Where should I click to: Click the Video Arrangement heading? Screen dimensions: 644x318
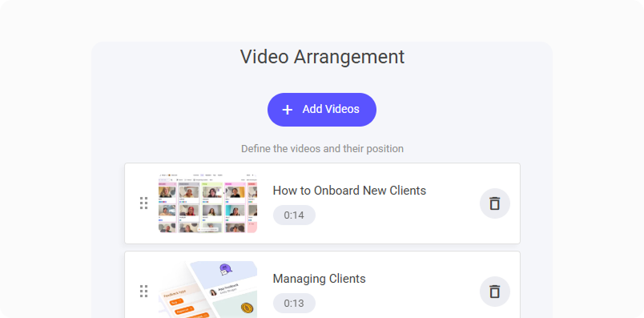(323, 57)
